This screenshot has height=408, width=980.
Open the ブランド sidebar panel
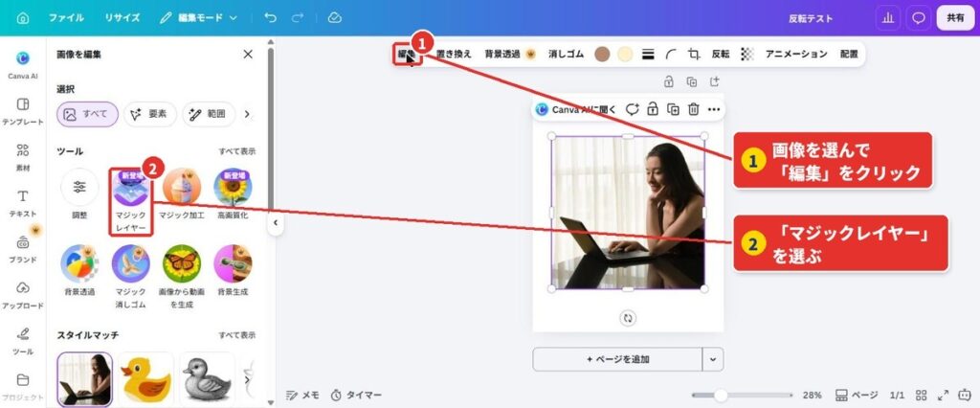pos(23,249)
